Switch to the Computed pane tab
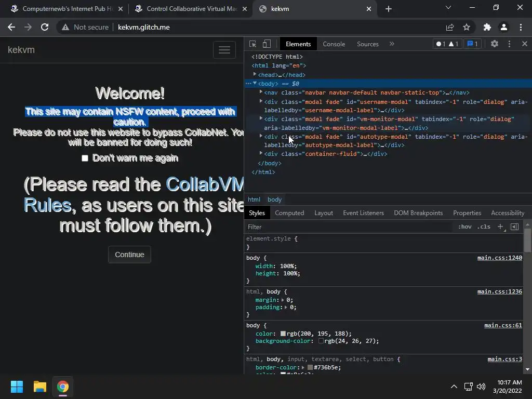 click(289, 213)
